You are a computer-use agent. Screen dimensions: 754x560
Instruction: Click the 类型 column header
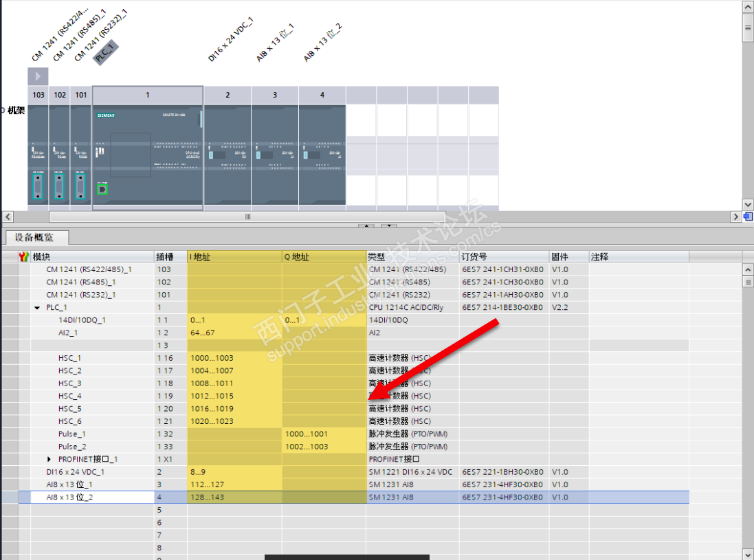pos(413,257)
